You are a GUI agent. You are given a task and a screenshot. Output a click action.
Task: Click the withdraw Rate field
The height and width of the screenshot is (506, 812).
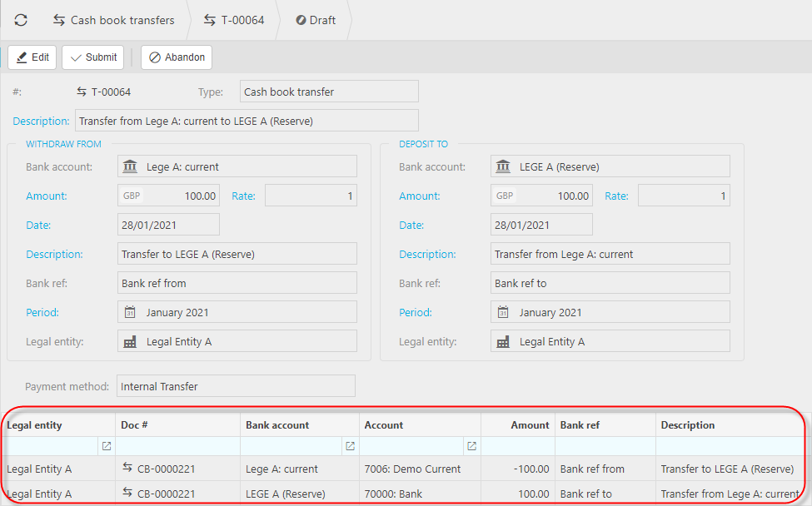coord(311,196)
